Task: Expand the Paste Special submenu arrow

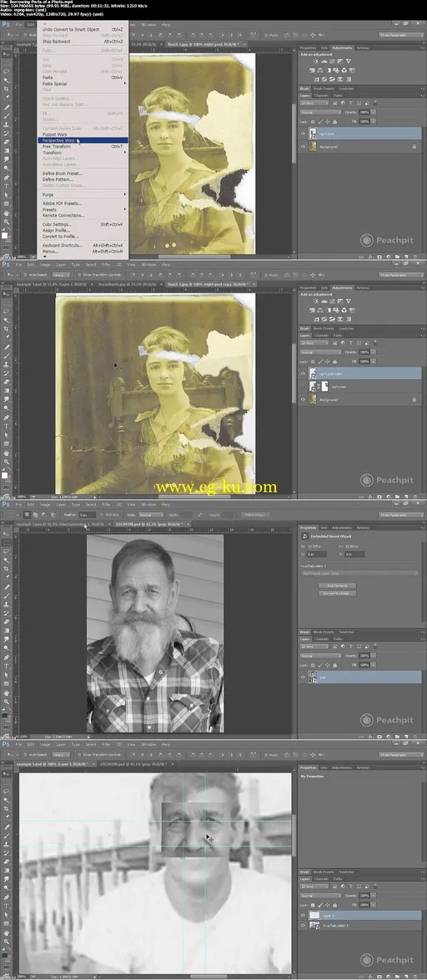Action: coord(124,83)
